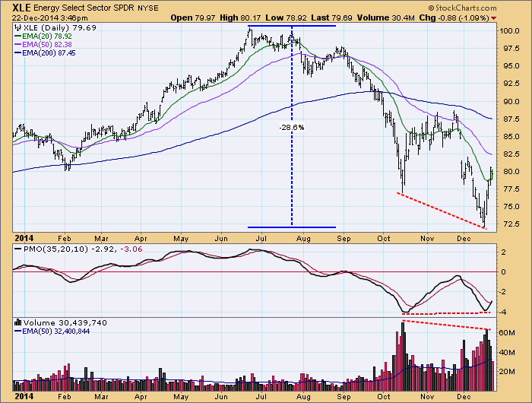Click the PMO(35,20,10) indicator label
This screenshot has width=532, height=403.
(x=55, y=249)
